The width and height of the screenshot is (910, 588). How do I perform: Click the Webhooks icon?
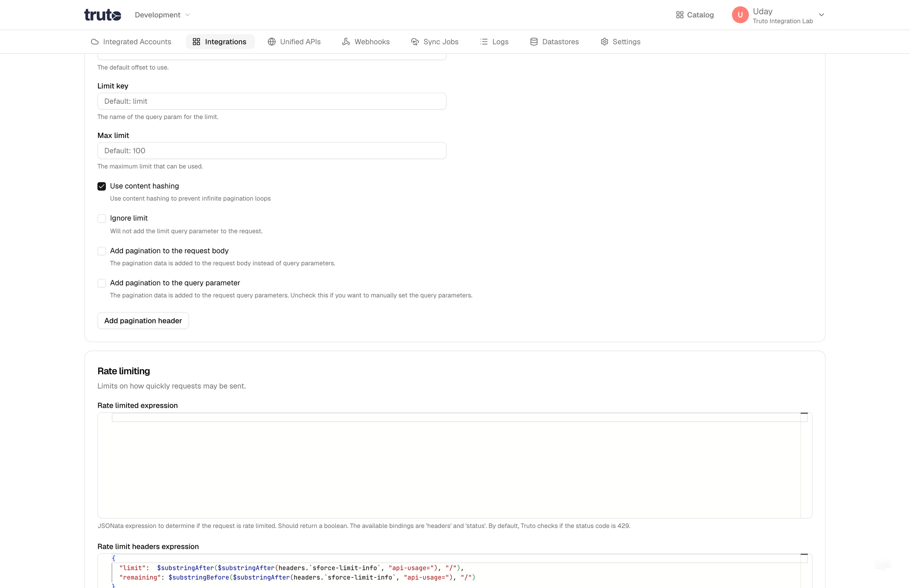tap(346, 42)
